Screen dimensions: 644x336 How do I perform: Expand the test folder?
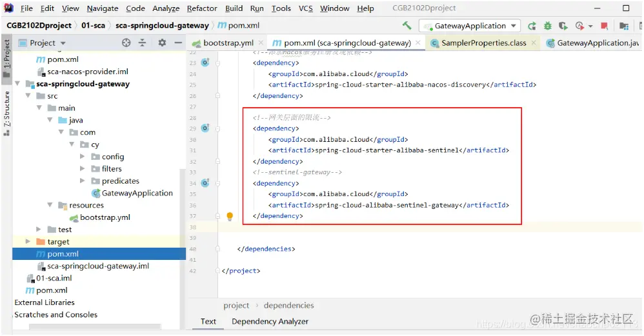(x=39, y=229)
